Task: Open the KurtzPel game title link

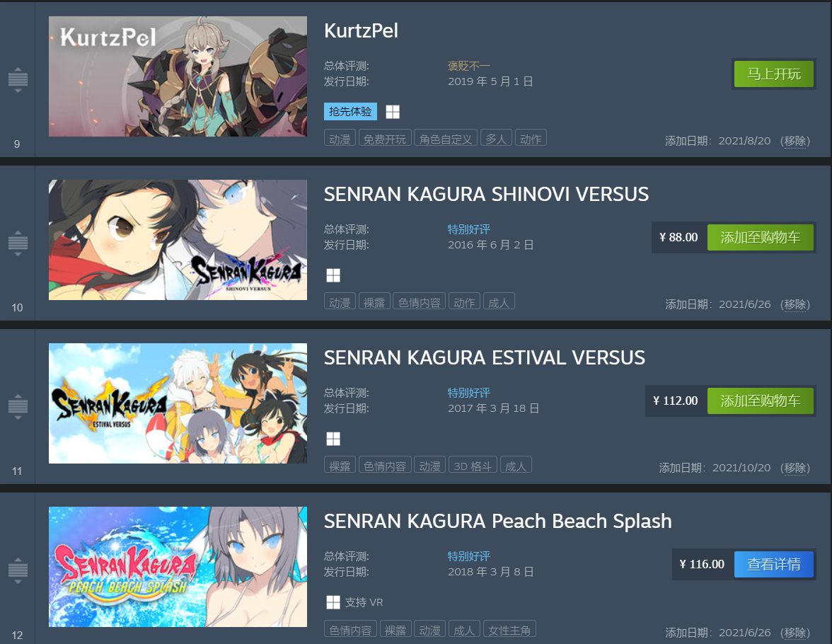Action: (x=361, y=31)
